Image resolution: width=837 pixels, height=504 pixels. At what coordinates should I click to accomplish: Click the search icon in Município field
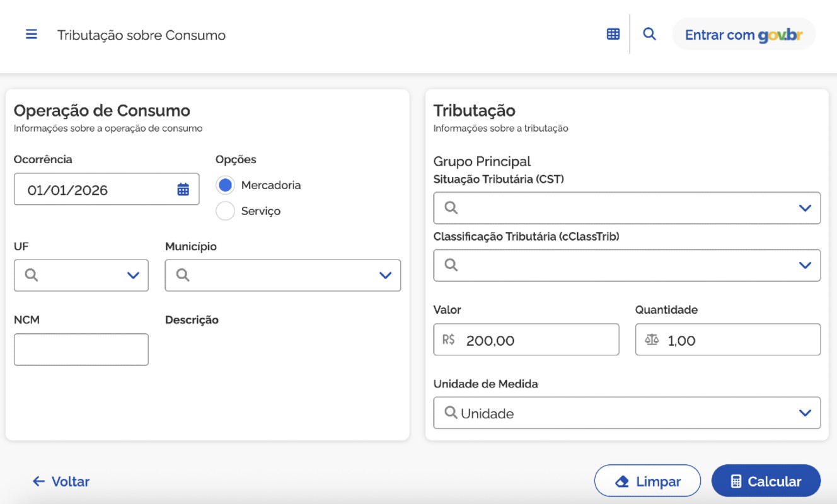pos(183,275)
